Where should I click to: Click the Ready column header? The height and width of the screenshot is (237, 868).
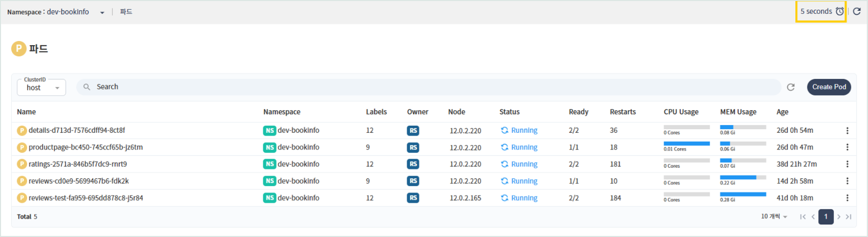tap(578, 112)
